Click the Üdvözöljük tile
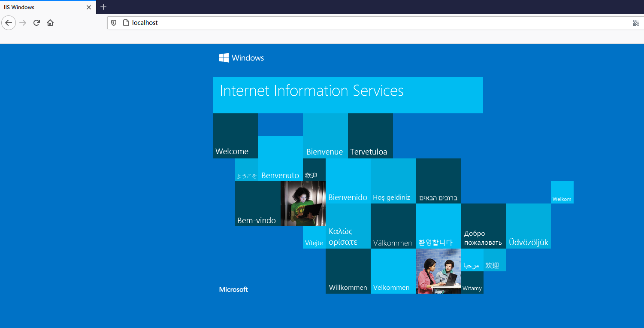Screen dimensions: 644x328 coord(528,226)
